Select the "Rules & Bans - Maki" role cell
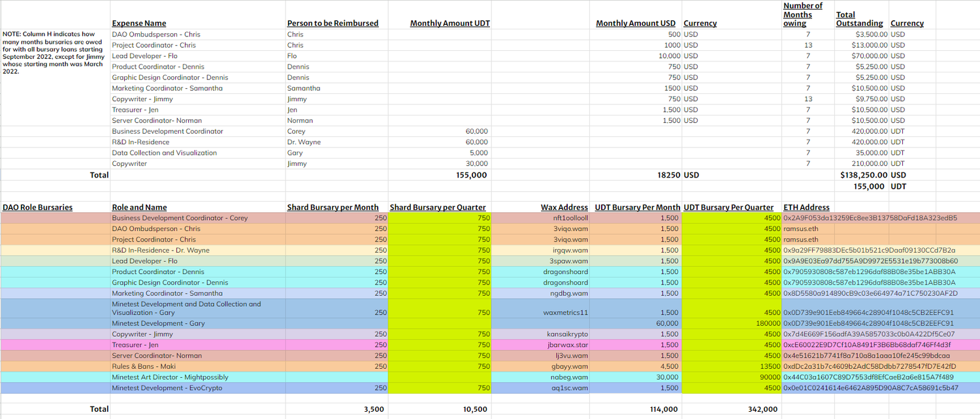Image resolution: width=980 pixels, height=419 pixels. pyautogui.click(x=144, y=366)
